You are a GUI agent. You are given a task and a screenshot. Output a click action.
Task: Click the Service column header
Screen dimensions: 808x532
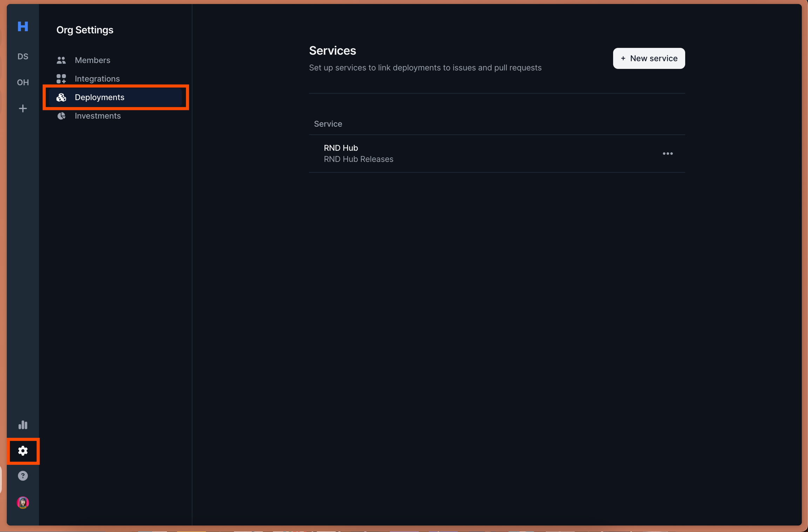(328, 124)
